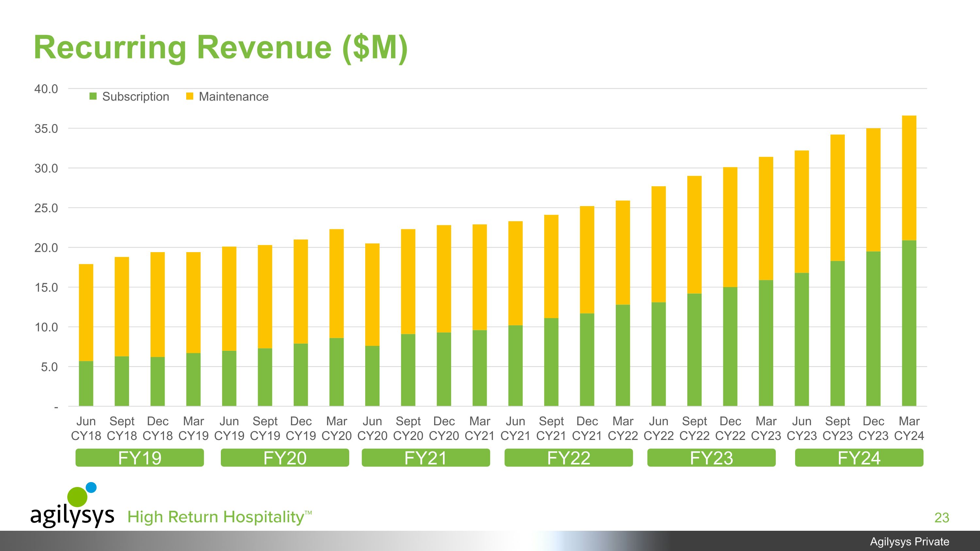This screenshot has width=980, height=551.
Task: Click the Mar CY20 axis label
Action: (337, 428)
